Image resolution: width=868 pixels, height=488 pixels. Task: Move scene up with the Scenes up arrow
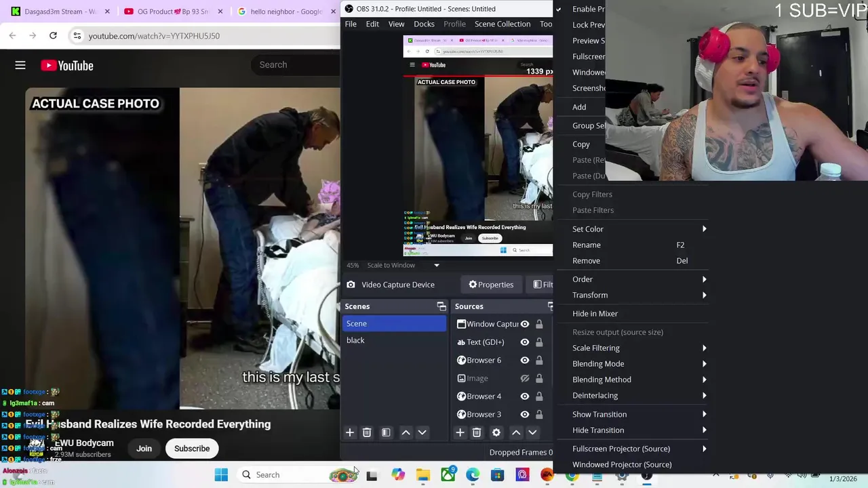point(406,432)
